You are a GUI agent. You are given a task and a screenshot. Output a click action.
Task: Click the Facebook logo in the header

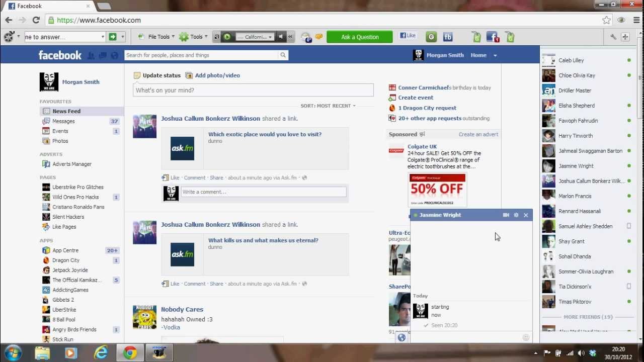point(60,55)
